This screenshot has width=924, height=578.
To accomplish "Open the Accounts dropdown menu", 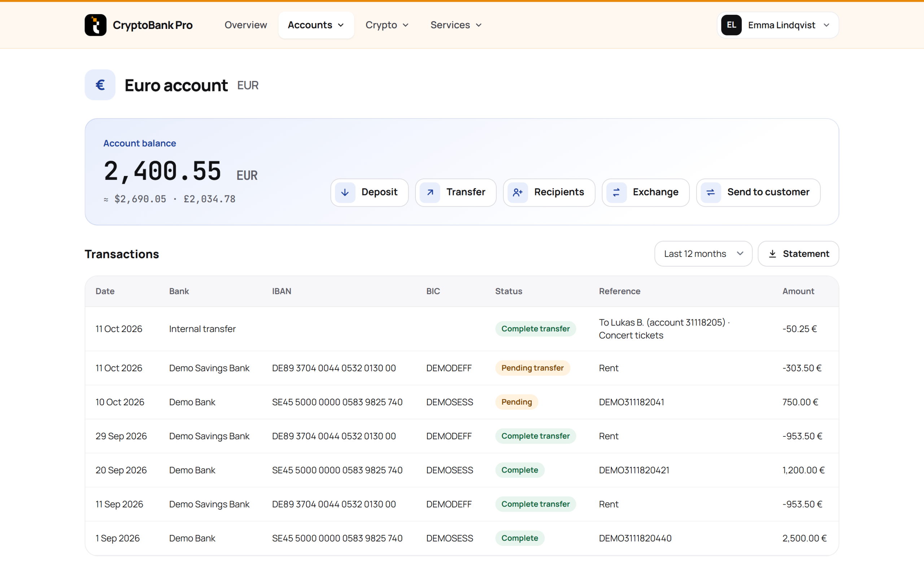I will (x=316, y=25).
